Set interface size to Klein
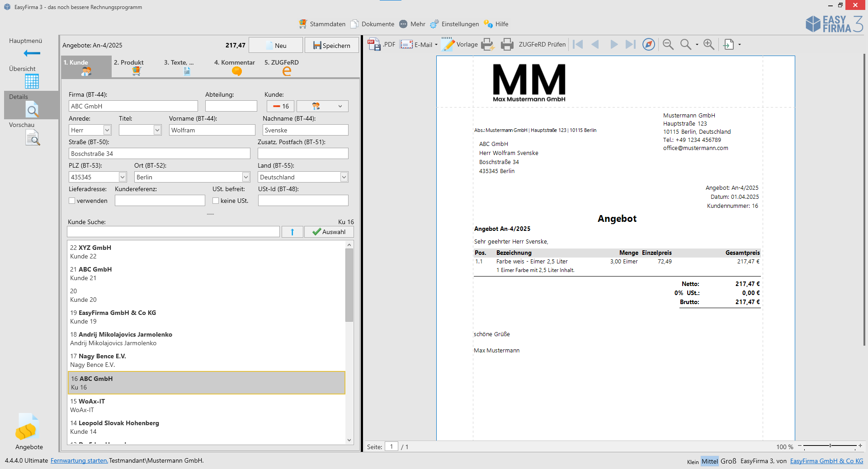868x469 pixels. pyautogui.click(x=693, y=462)
